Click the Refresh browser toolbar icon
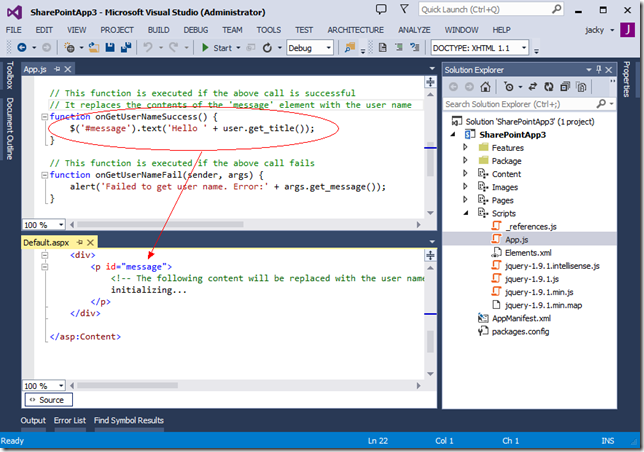 pyautogui.click(x=267, y=48)
